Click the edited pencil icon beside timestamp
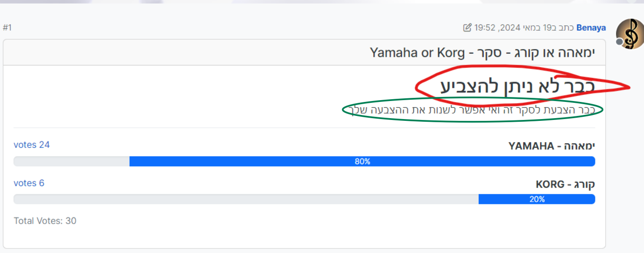Viewport: 644px width, 253px height. [467, 28]
